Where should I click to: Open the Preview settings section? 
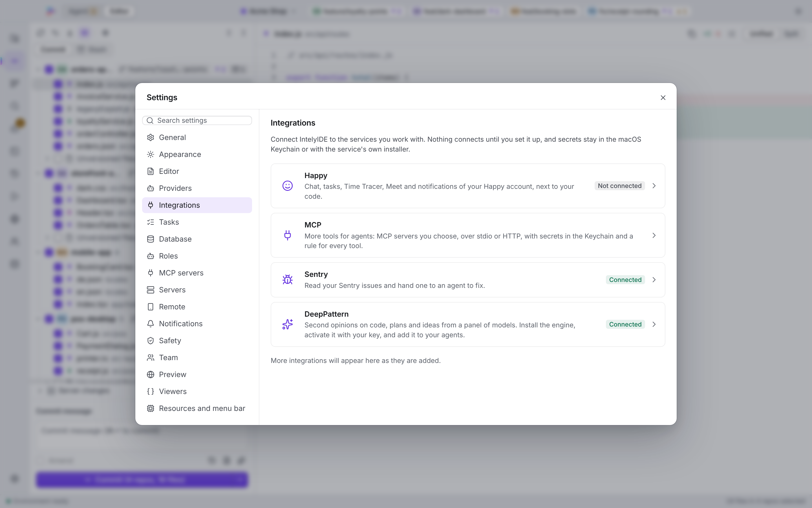click(x=197, y=374)
